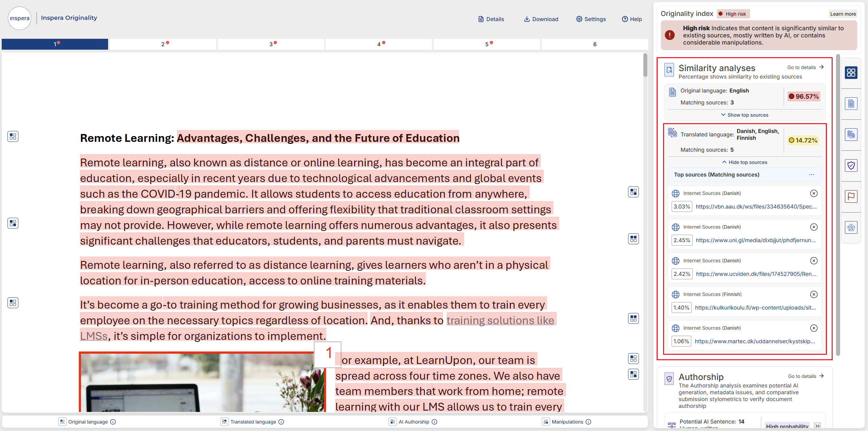This screenshot has height=431, width=868.
Task: Click right margin marker beside COVID-19 line
Action: (633, 192)
